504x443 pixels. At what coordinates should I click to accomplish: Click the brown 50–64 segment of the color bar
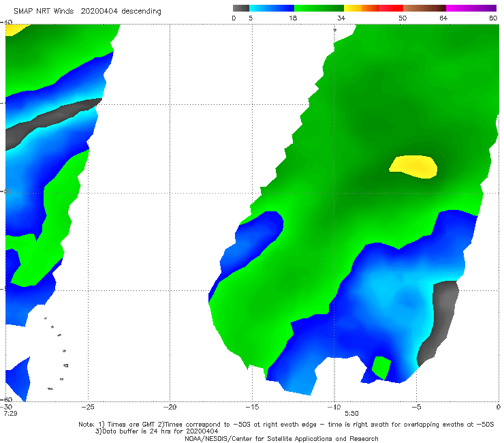coord(424,8)
